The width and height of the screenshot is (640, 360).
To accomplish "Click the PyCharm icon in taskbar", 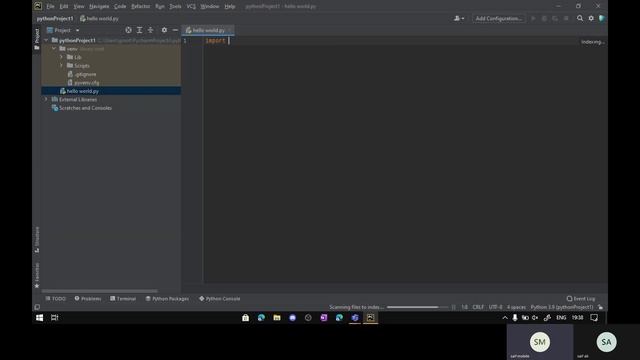I will [x=370, y=318].
